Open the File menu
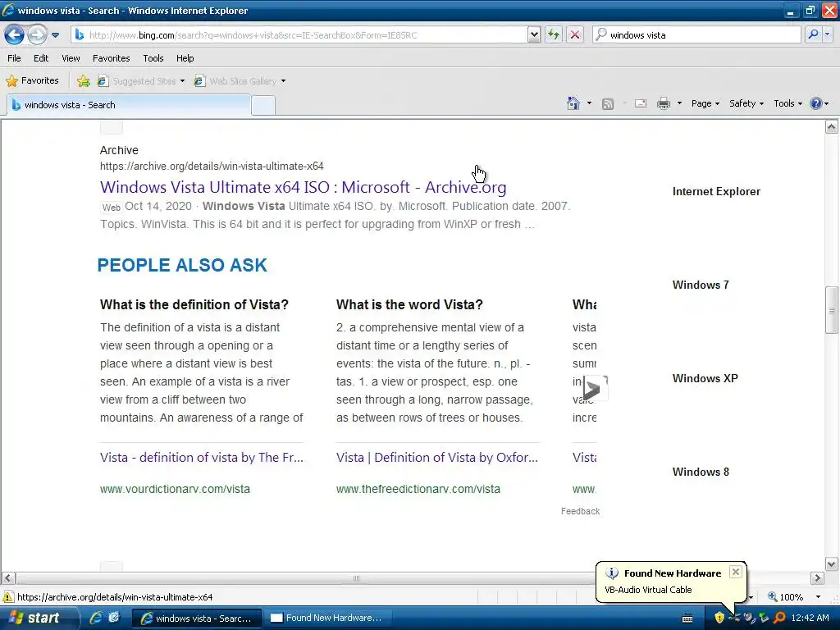The height and width of the screenshot is (630, 840). [x=14, y=58]
